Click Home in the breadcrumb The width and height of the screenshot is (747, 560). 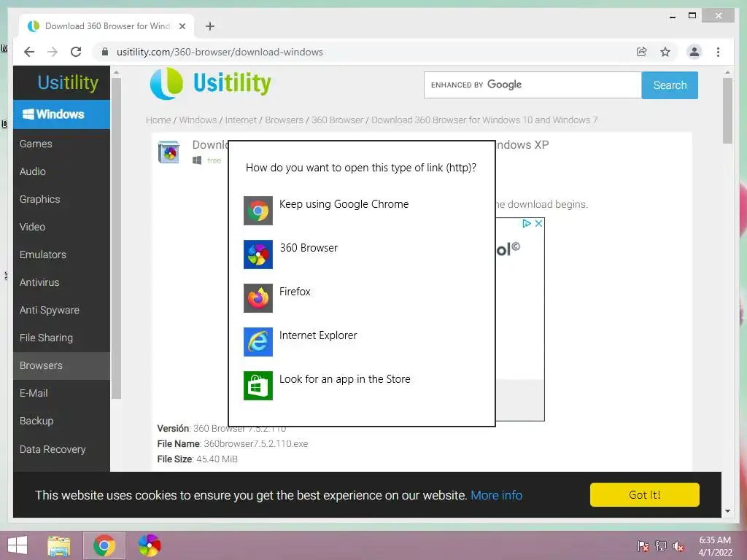coord(158,120)
